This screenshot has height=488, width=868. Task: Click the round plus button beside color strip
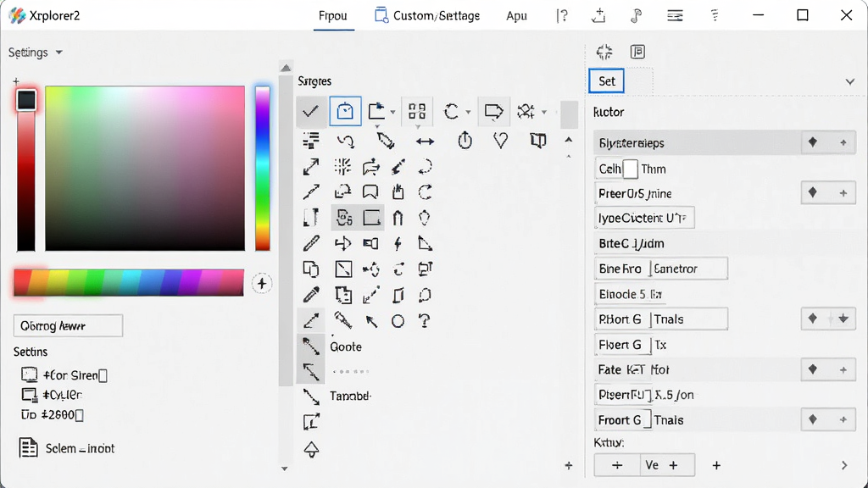[262, 283]
